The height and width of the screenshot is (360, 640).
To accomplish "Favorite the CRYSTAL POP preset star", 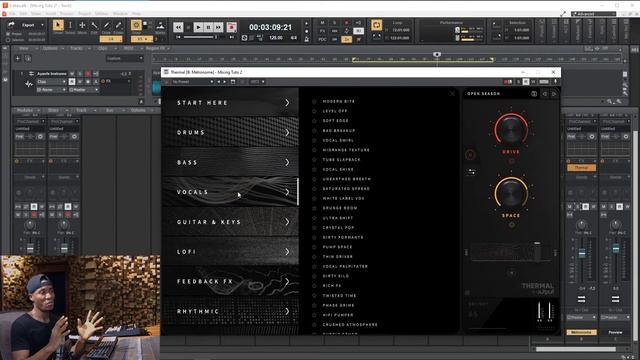I will pos(314,227).
